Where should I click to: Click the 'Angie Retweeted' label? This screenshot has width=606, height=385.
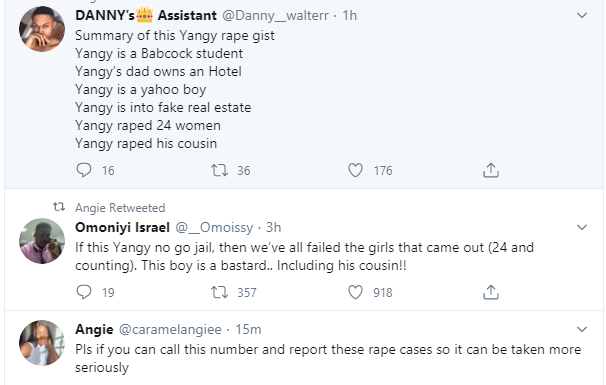[x=120, y=208]
